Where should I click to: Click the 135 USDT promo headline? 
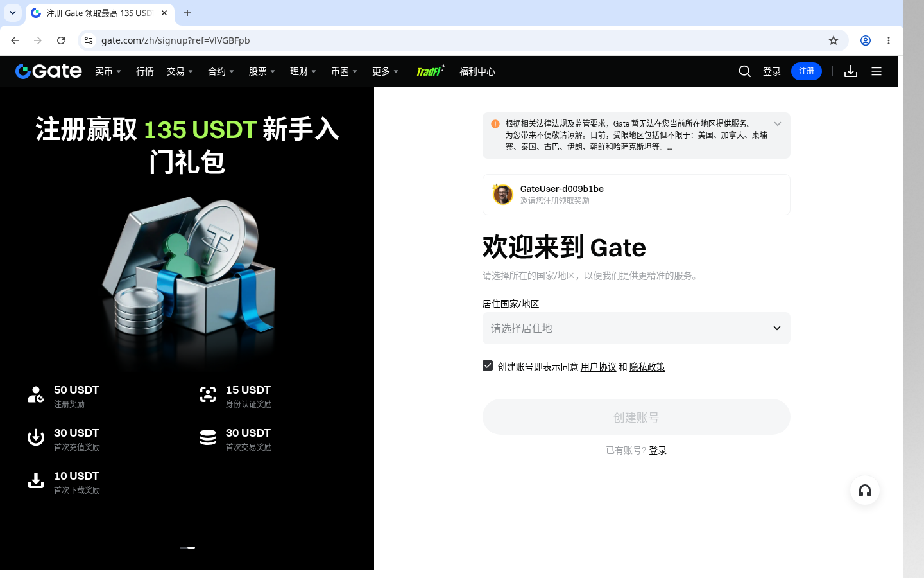pyautogui.click(x=187, y=146)
